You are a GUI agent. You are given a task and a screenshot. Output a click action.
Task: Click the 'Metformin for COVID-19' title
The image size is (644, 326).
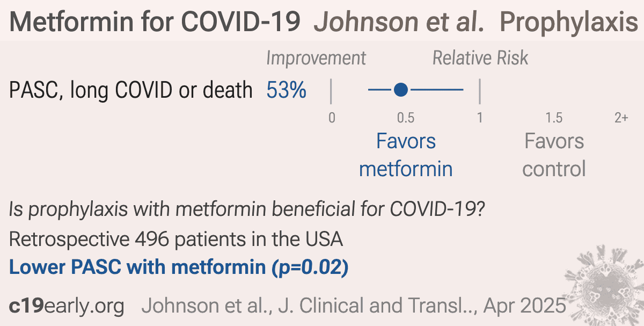[155, 21]
